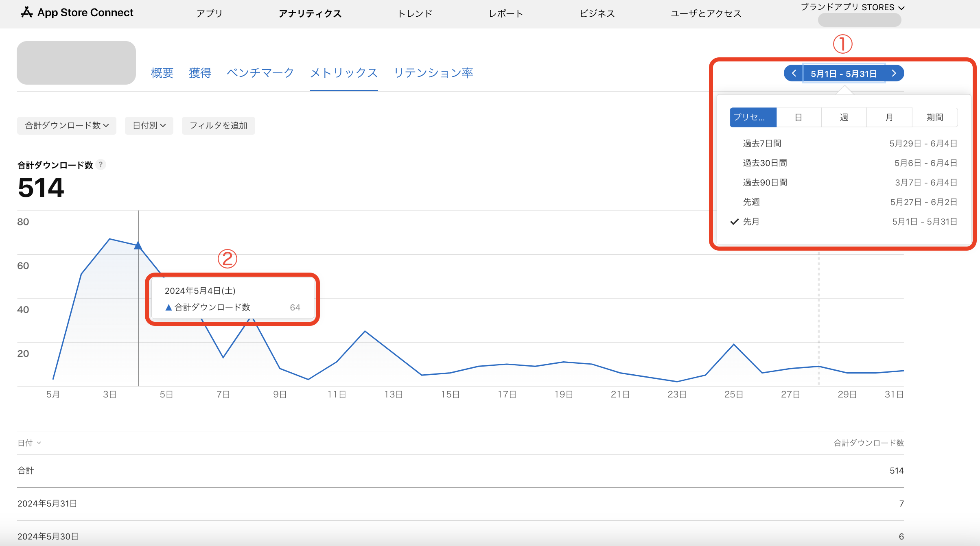The width and height of the screenshot is (980, 546).
Task: Switch to the 概要 tab
Action: (162, 73)
